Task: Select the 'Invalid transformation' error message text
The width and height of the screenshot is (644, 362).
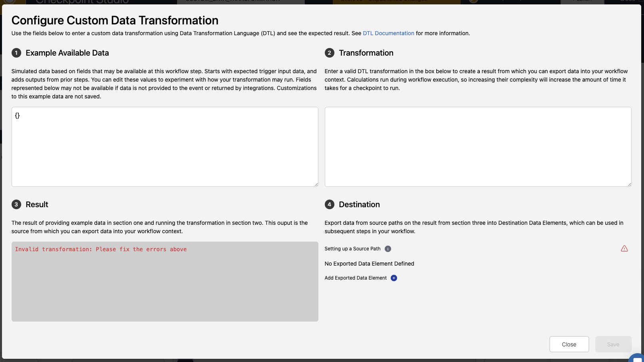Action: click(101, 249)
